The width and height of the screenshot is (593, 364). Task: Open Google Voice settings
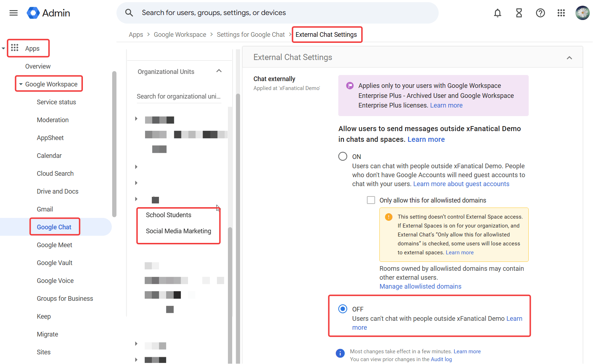tap(55, 281)
